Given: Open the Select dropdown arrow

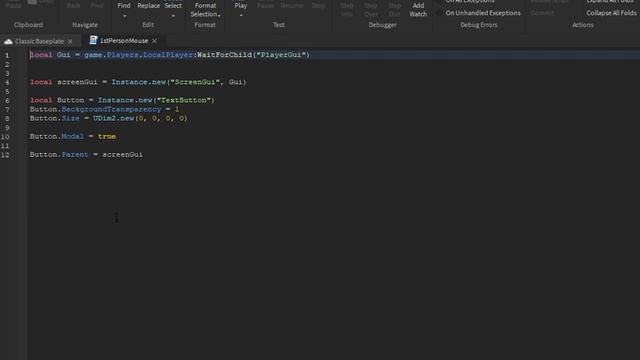Looking at the screenshot, I should tap(173, 16).
